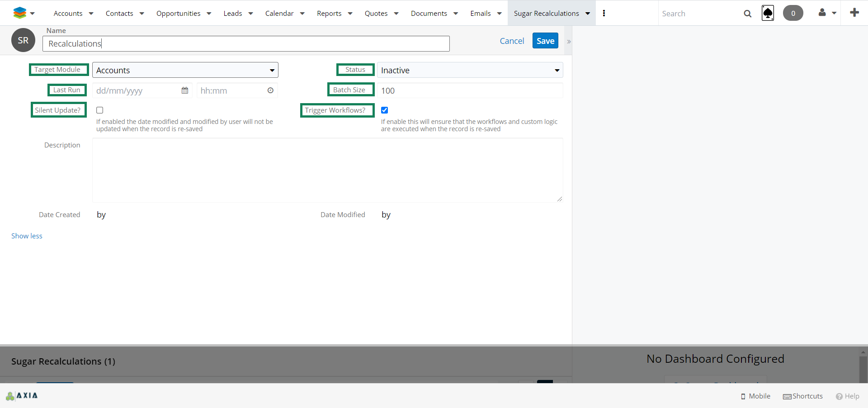Collapse the dashboard side panel chevron
868x408 pixels.
pos(569,42)
